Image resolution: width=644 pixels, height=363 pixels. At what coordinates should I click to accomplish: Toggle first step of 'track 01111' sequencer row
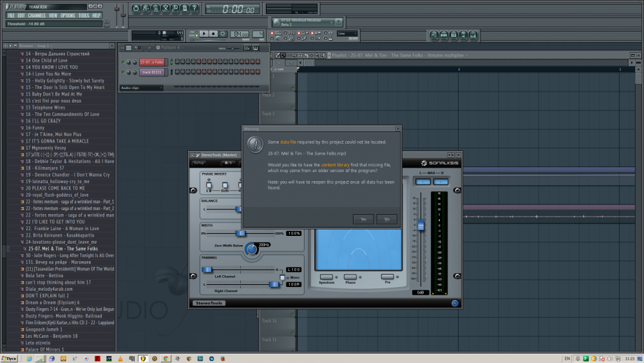point(177,72)
